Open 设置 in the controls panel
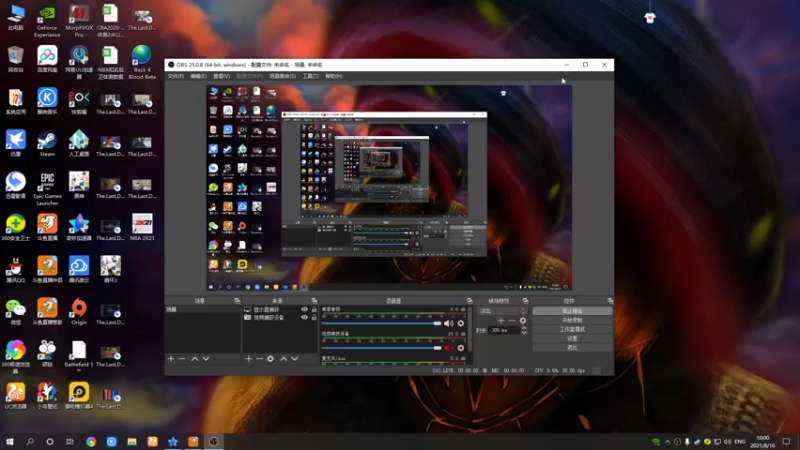Screen dimensions: 800x450 (x=572, y=338)
